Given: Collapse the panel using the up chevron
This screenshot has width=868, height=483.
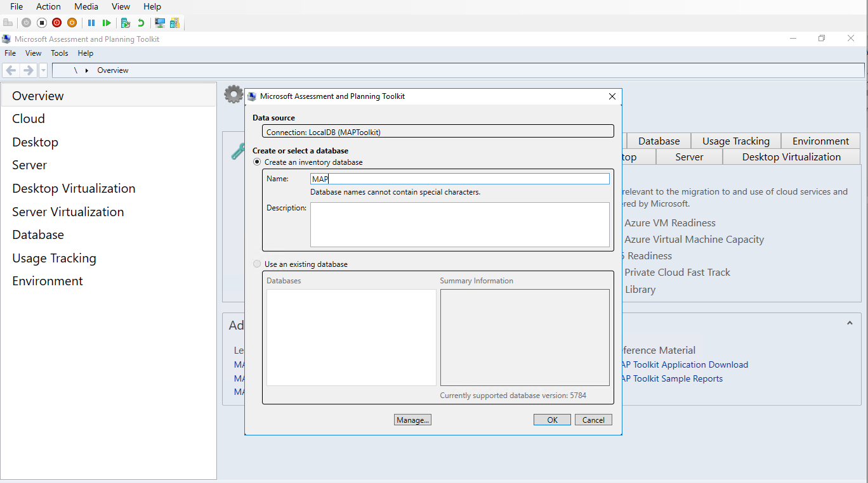Looking at the screenshot, I should tap(850, 323).
